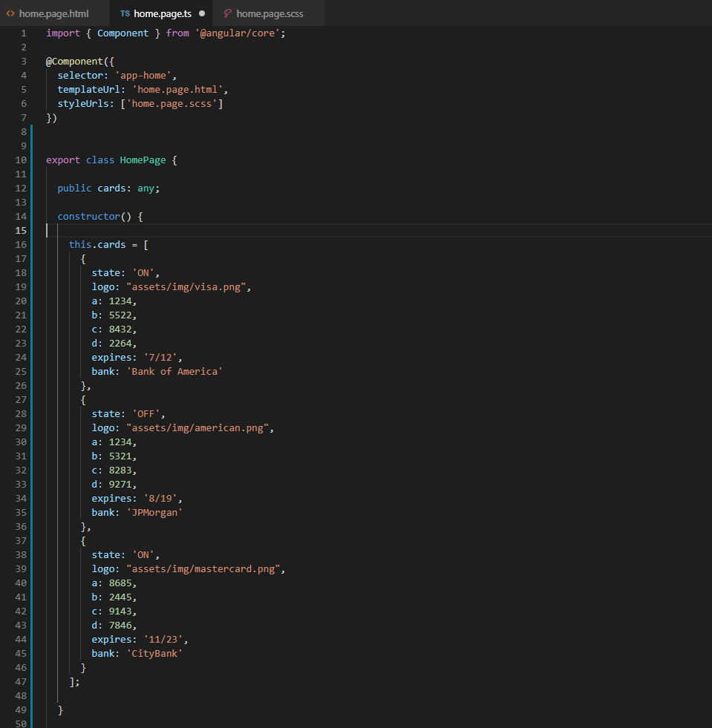Click the 'home.page.html' templateUrl string

(177, 89)
